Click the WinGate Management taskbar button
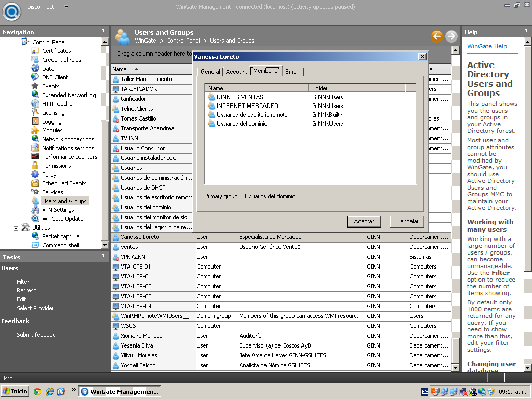This screenshot has height=399, width=532. pyautogui.click(x=119, y=392)
